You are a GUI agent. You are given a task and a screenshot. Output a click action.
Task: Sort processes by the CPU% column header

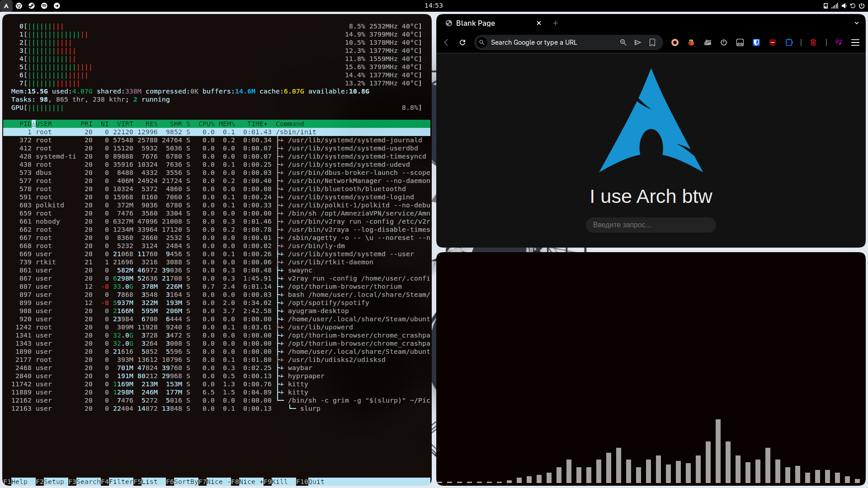[x=206, y=124]
